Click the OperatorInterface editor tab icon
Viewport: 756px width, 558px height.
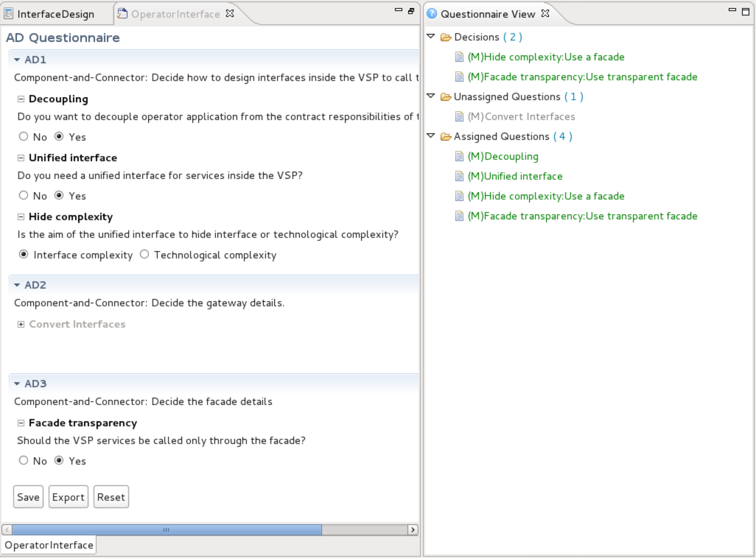click(x=122, y=13)
